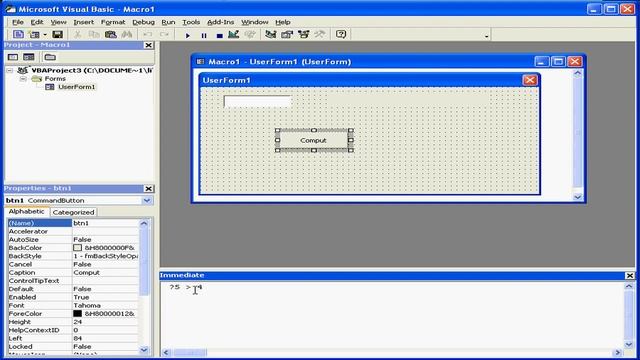Click View Object icon in Project panel
The width and height of the screenshot is (640, 360).
pos(29,57)
